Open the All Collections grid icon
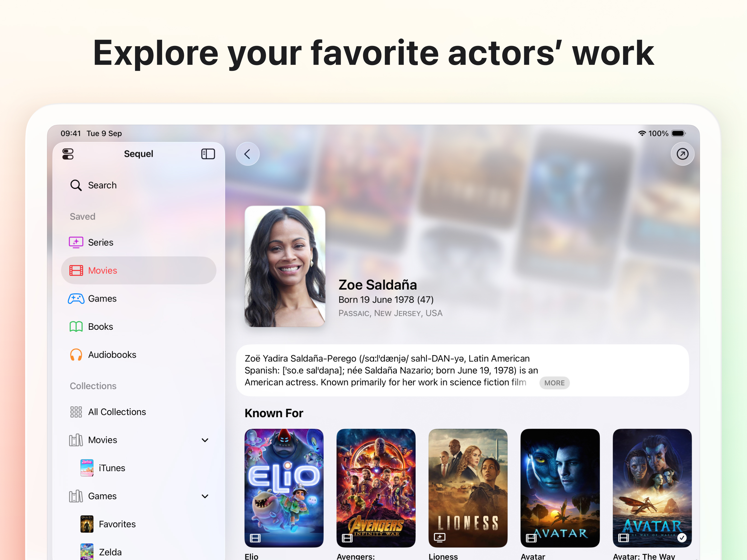 click(76, 412)
